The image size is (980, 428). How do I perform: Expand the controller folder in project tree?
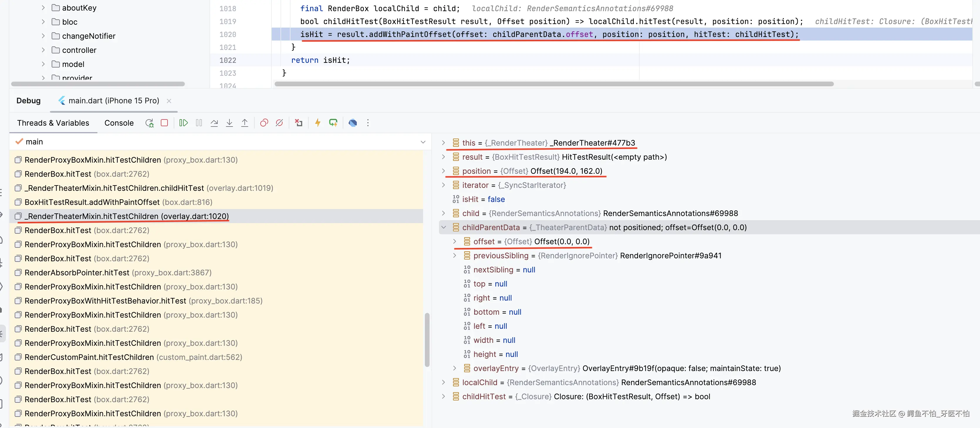point(43,50)
